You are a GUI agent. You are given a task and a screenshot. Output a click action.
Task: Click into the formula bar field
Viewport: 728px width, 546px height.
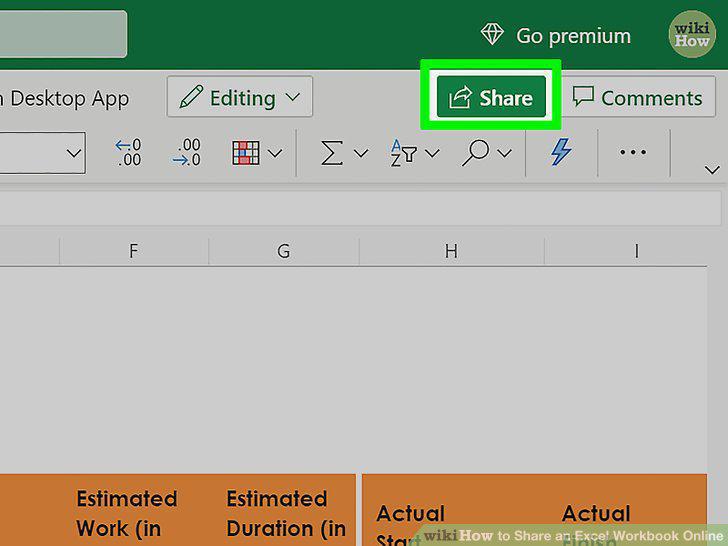pos(360,208)
